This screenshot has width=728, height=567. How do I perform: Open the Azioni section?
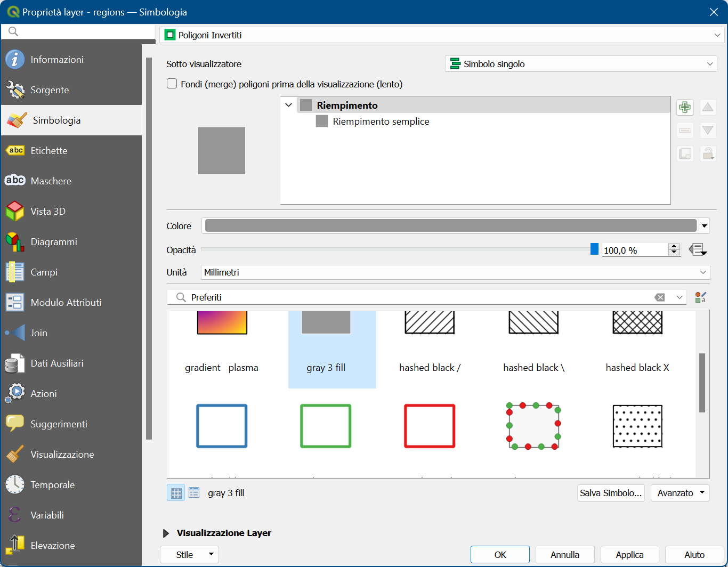point(71,394)
